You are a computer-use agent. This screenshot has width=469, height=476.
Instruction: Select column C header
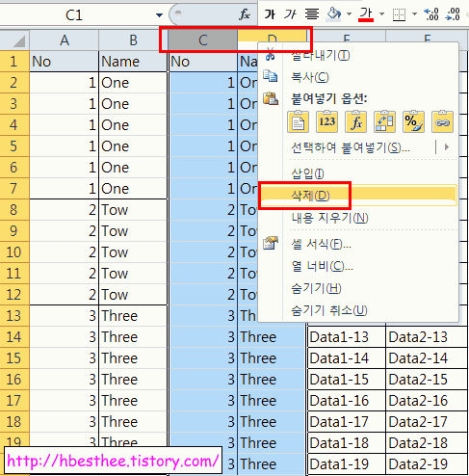(x=203, y=40)
